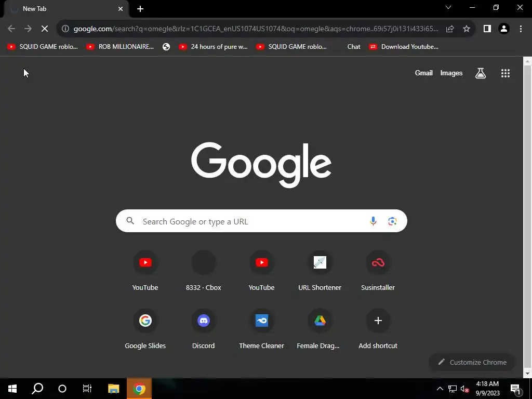The image size is (532, 399).
Task: Open Chrome three-dot menu
Action: 521,29
